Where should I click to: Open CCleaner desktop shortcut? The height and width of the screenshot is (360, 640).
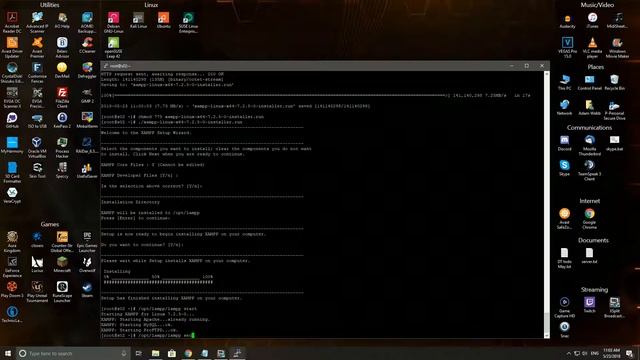pyautogui.click(x=87, y=45)
